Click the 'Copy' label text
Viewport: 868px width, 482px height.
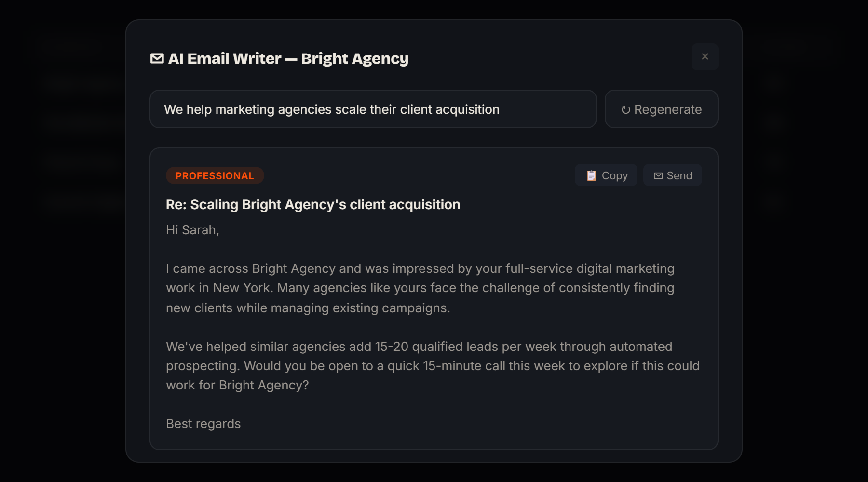pyautogui.click(x=614, y=176)
